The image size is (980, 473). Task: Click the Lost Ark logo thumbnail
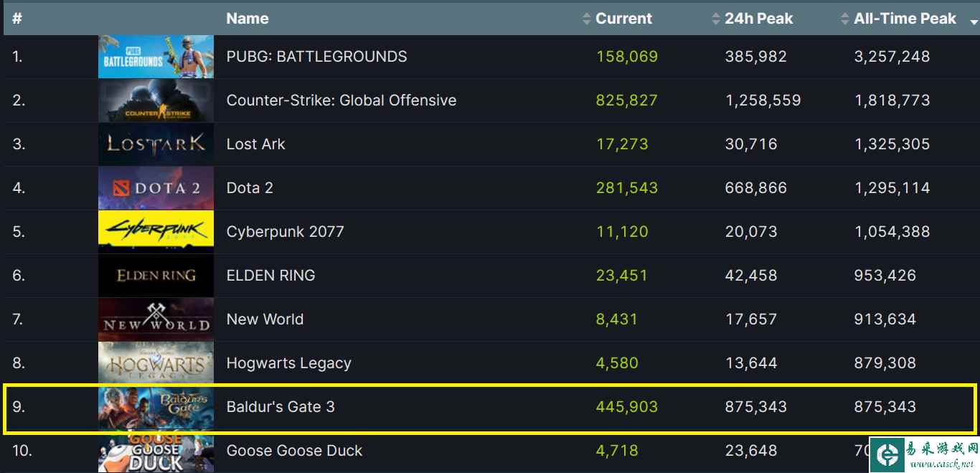click(x=156, y=144)
